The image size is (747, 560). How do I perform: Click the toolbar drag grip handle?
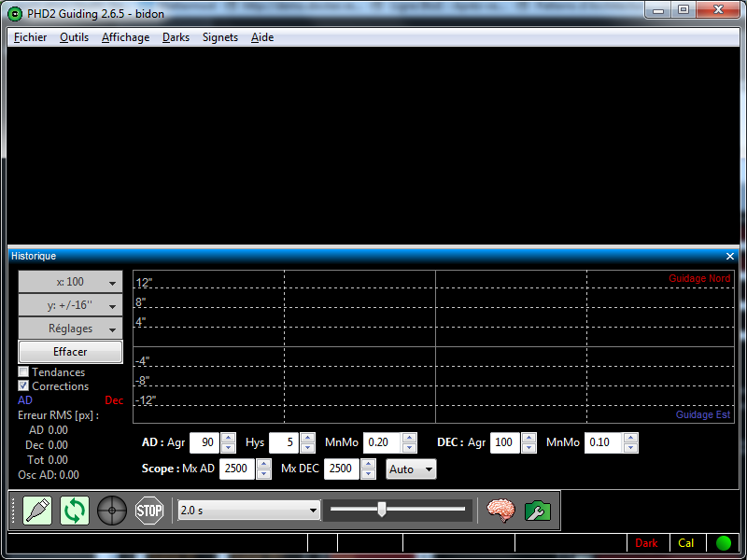click(x=14, y=511)
